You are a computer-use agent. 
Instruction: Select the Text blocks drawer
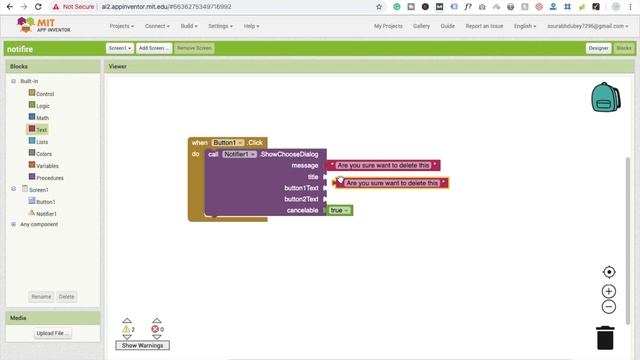(x=38, y=129)
